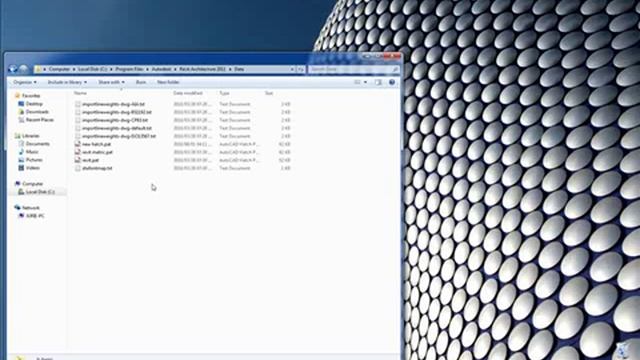Open the Organize dropdown menu
The image size is (640, 360).
[x=24, y=82]
